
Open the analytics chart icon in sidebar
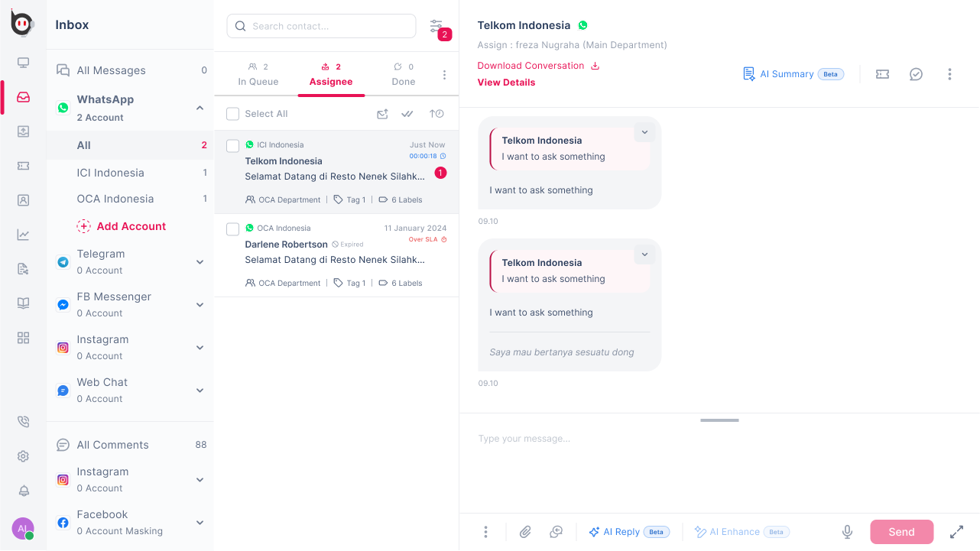click(x=23, y=235)
